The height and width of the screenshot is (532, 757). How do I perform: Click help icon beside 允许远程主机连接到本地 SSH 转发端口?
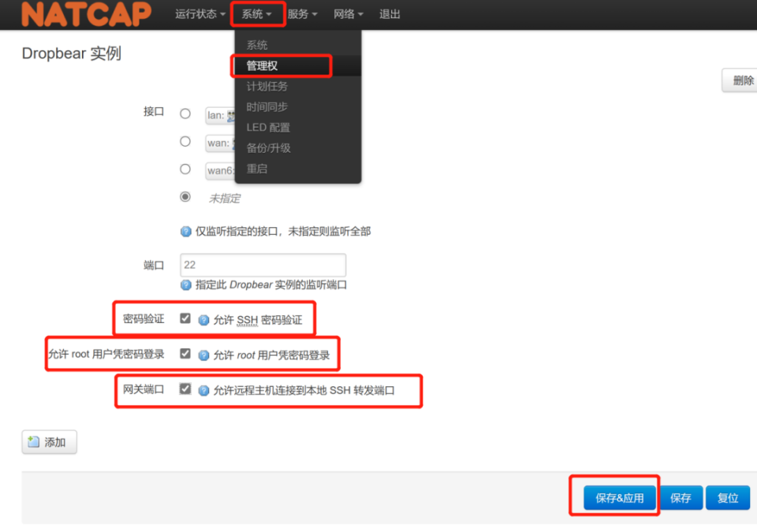point(203,391)
